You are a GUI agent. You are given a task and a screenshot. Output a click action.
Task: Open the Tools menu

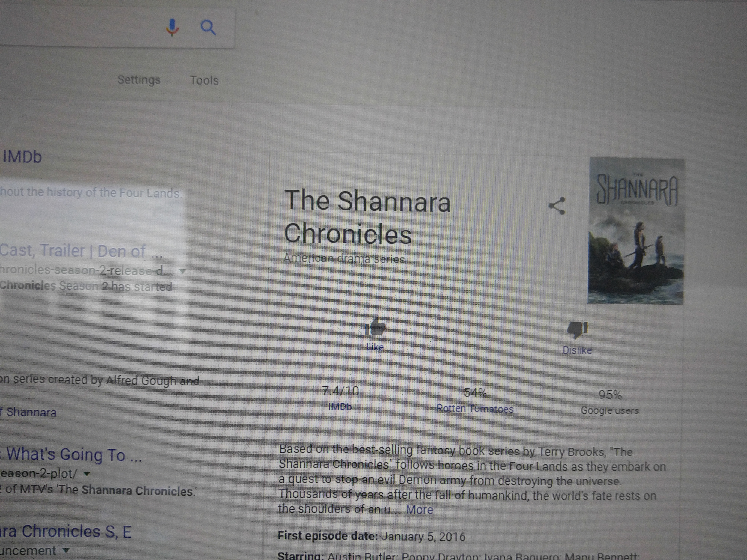[204, 80]
